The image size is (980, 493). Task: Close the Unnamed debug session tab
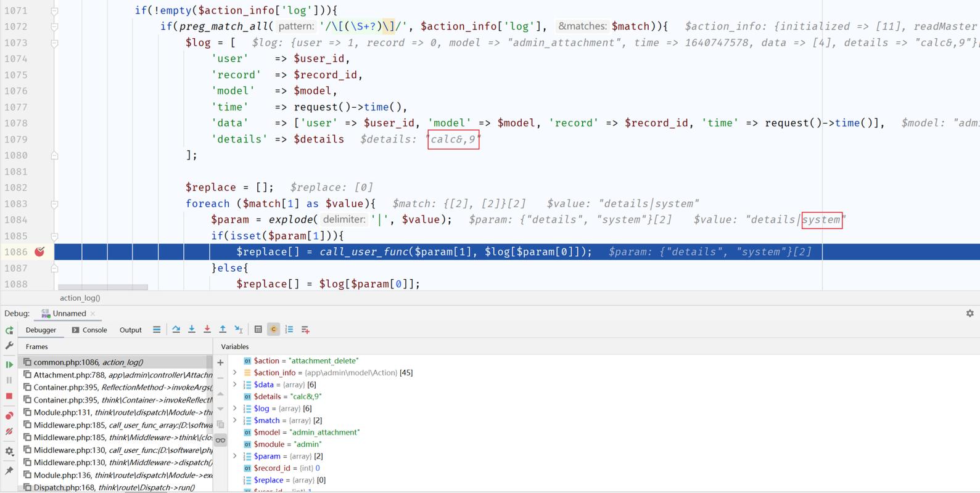click(x=93, y=314)
